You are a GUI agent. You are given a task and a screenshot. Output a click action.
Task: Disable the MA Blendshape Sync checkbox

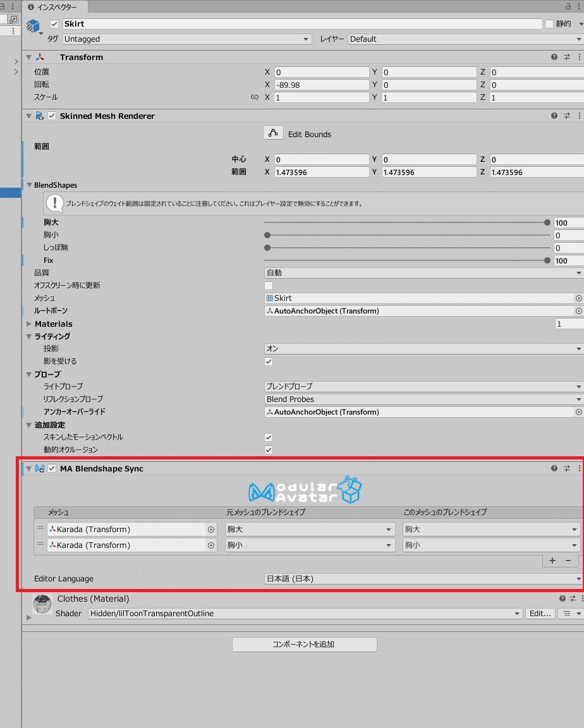click(x=52, y=468)
